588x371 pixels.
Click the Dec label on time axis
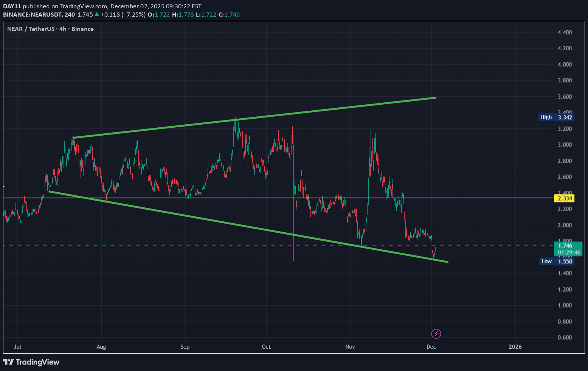tap(431, 347)
